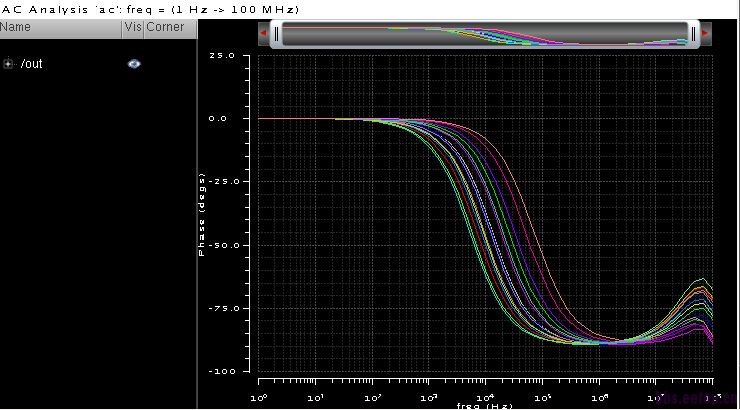
Task: Click the 10^6 x-axis tick label
Action: tap(599, 398)
